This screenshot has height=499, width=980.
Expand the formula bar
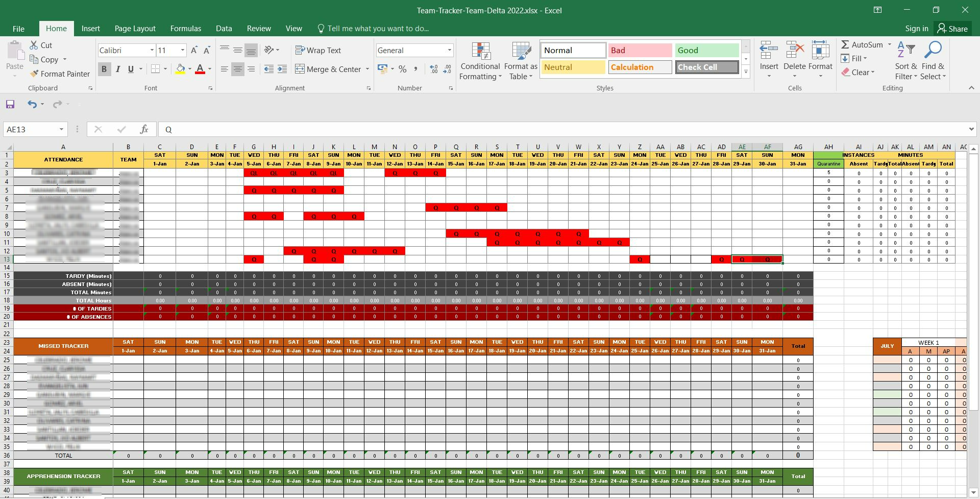pyautogui.click(x=971, y=129)
